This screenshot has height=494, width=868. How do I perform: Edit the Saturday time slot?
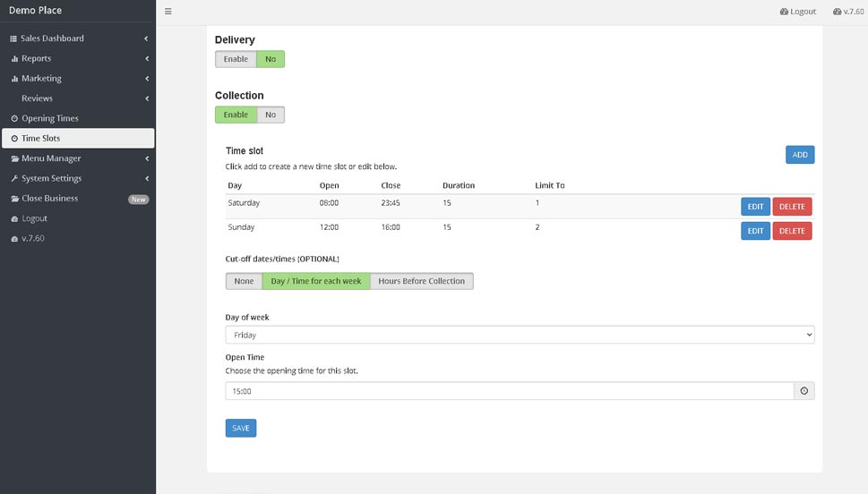point(755,207)
